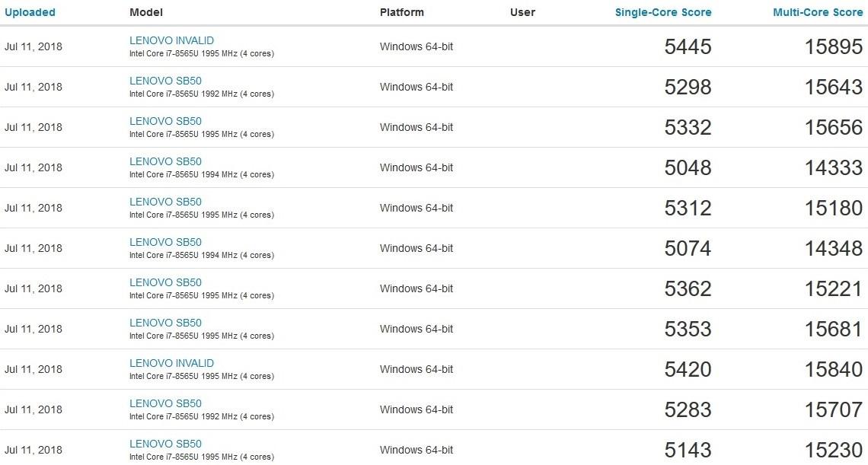868x465 pixels.
Task: Open the LENOVO SB50 result scoring 5048 single-core
Action: click(x=165, y=161)
